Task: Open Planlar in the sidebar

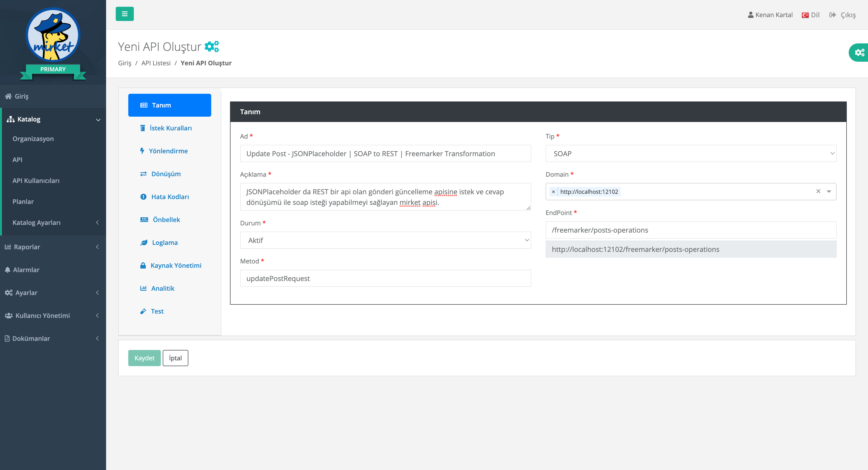Action: pyautogui.click(x=23, y=201)
